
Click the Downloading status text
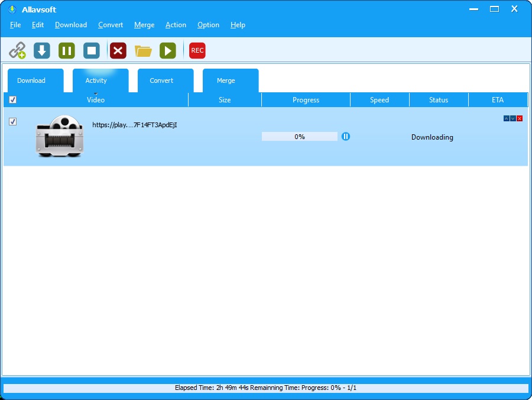[x=432, y=137]
